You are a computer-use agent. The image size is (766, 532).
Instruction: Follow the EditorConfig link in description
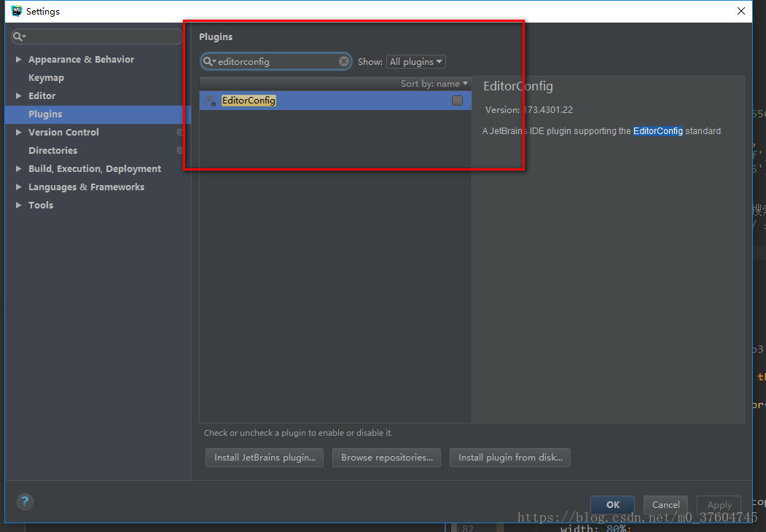pos(657,131)
